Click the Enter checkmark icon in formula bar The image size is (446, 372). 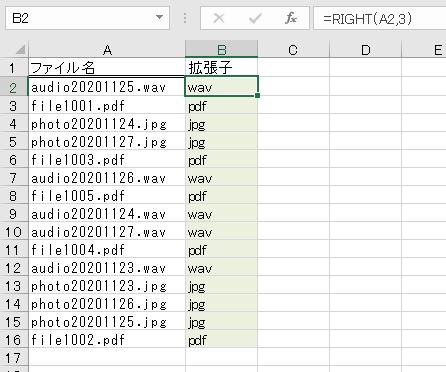[x=255, y=18]
